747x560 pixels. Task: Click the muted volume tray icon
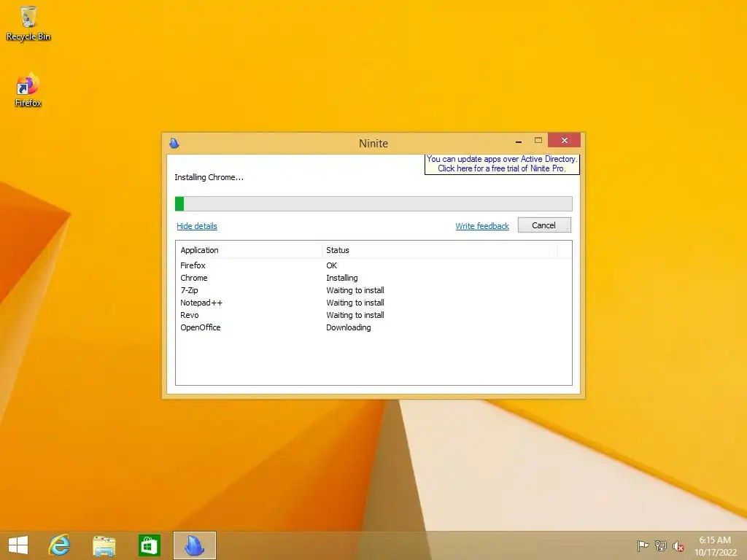tap(678, 546)
